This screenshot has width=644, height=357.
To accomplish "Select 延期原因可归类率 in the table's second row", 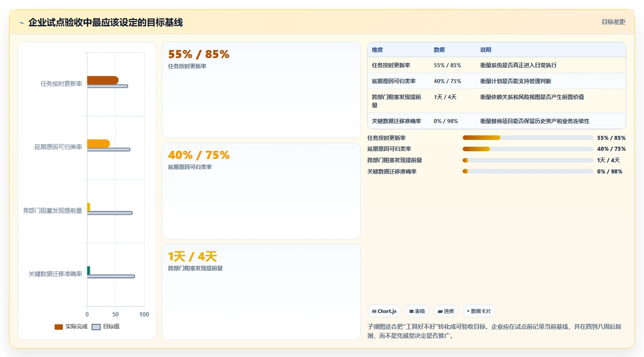I will click(x=394, y=81).
